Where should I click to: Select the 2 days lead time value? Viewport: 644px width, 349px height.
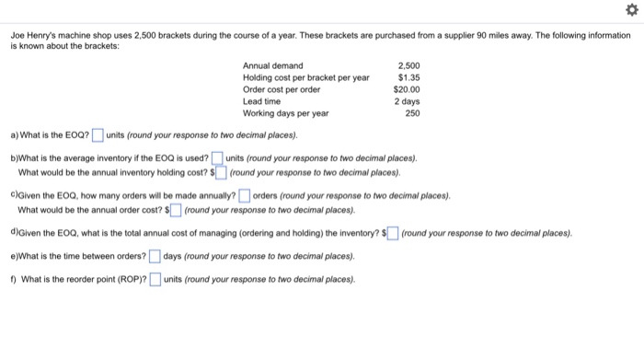point(407,101)
